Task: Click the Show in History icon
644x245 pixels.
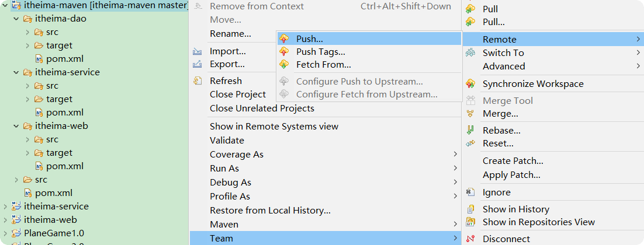Action: pos(470,209)
